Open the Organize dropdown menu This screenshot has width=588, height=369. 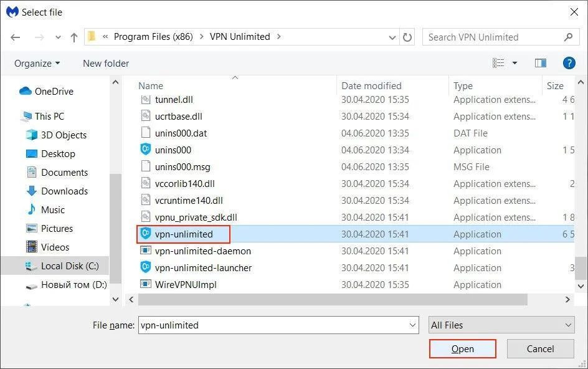point(37,64)
